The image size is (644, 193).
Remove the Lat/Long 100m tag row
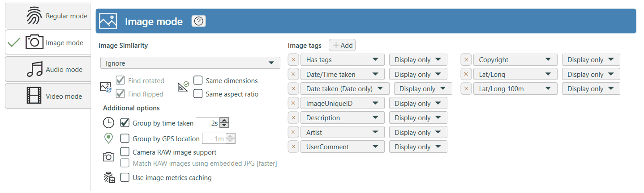[466, 89]
